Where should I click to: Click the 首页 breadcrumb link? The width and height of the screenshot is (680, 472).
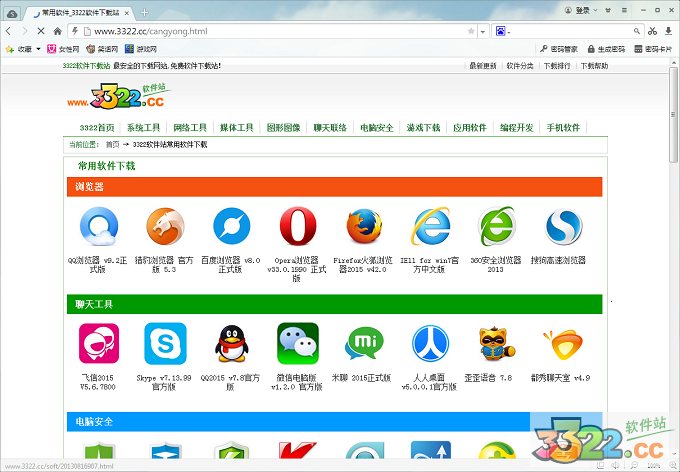point(112,144)
